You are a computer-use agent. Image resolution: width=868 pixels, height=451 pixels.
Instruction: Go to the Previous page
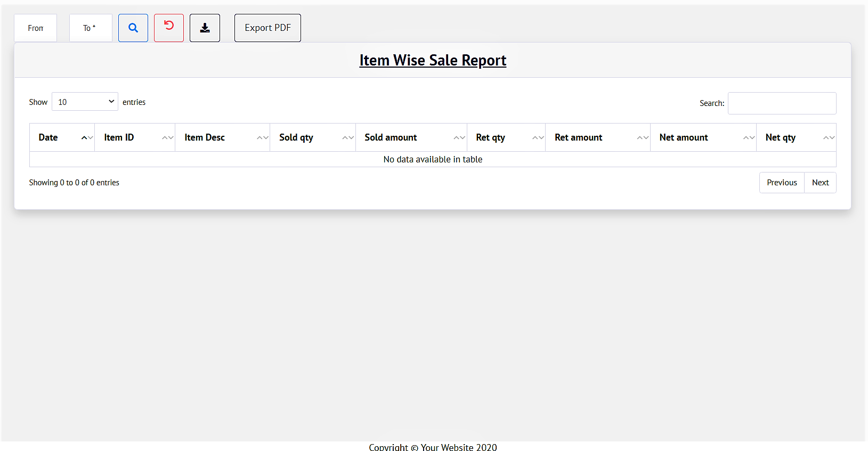[782, 183]
